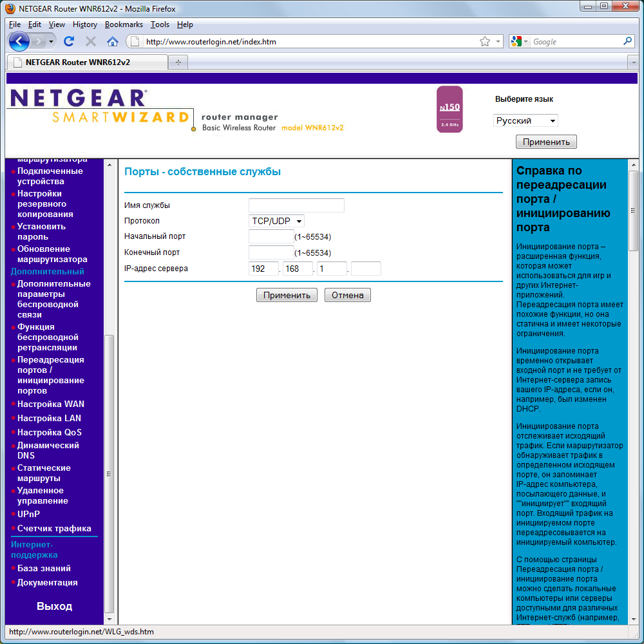The height and width of the screenshot is (644, 644).
Task: Open the back/forward history dropdown arrow
Action: point(51,41)
